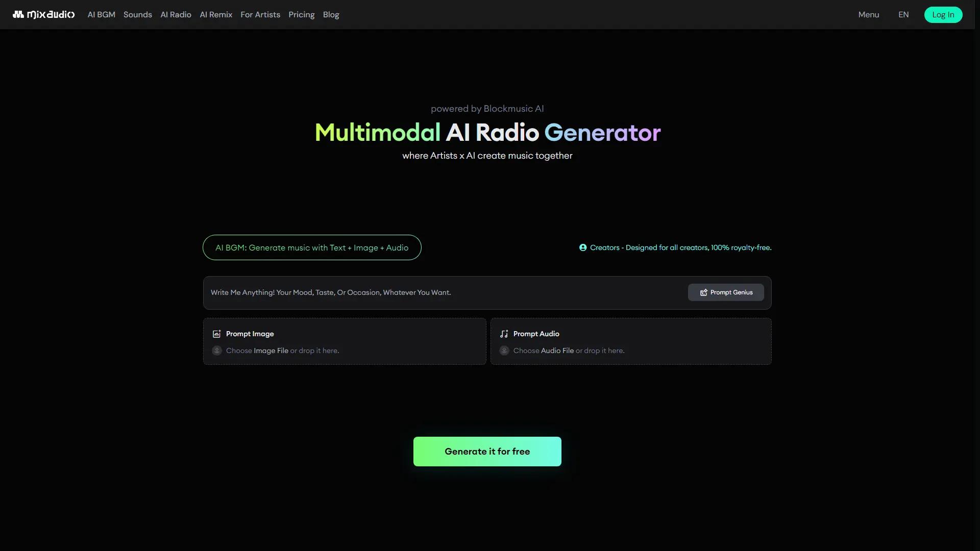Viewport: 980px width, 551px height.
Task: Open the Menu dropdown
Action: coord(869,14)
